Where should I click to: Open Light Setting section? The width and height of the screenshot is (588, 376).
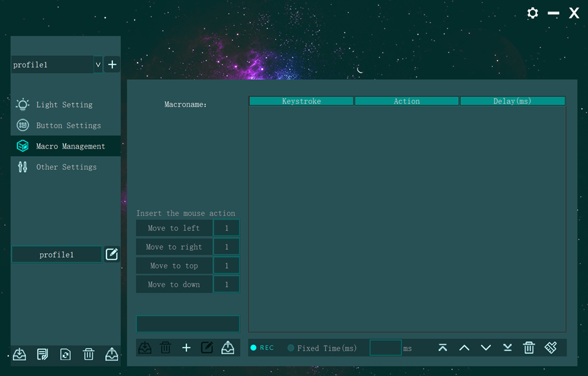[x=64, y=105]
